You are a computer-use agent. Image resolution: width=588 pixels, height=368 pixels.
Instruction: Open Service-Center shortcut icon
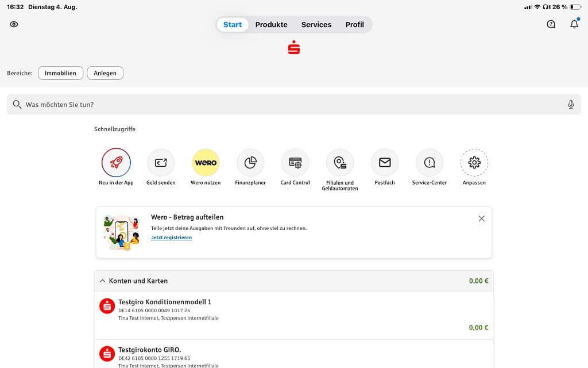(x=430, y=163)
